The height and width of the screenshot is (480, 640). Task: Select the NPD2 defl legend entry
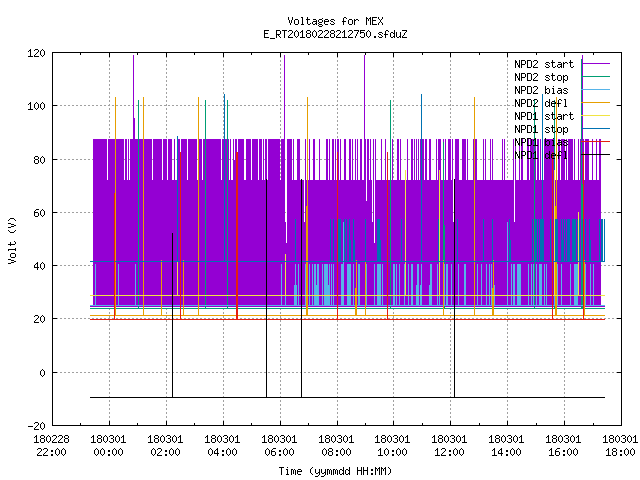tap(541, 103)
